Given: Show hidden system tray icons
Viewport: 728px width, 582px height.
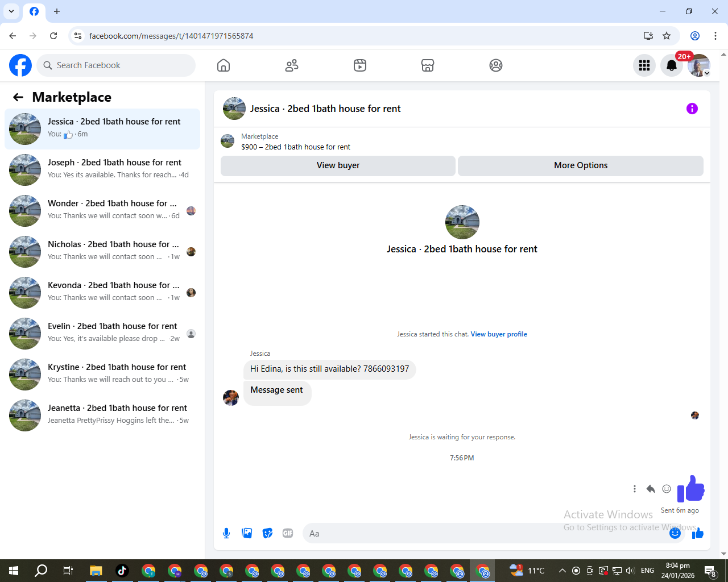Looking at the screenshot, I should coord(562,571).
